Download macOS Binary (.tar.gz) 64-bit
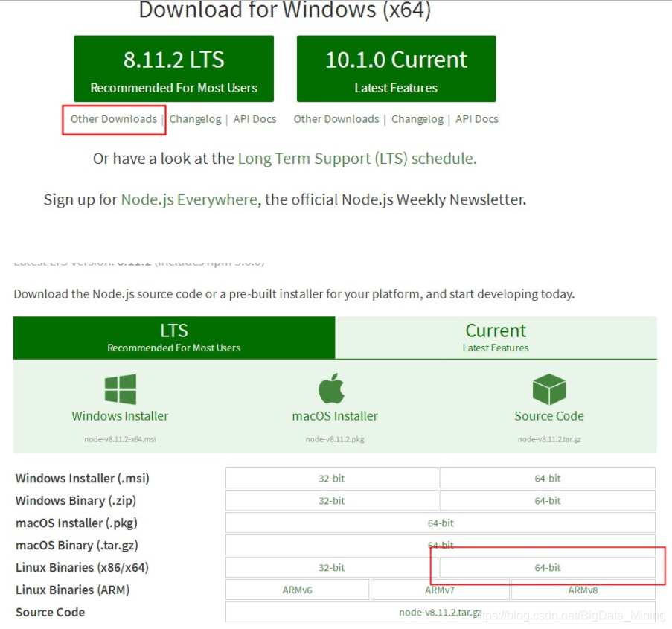The image size is (672, 629). pyautogui.click(x=441, y=545)
